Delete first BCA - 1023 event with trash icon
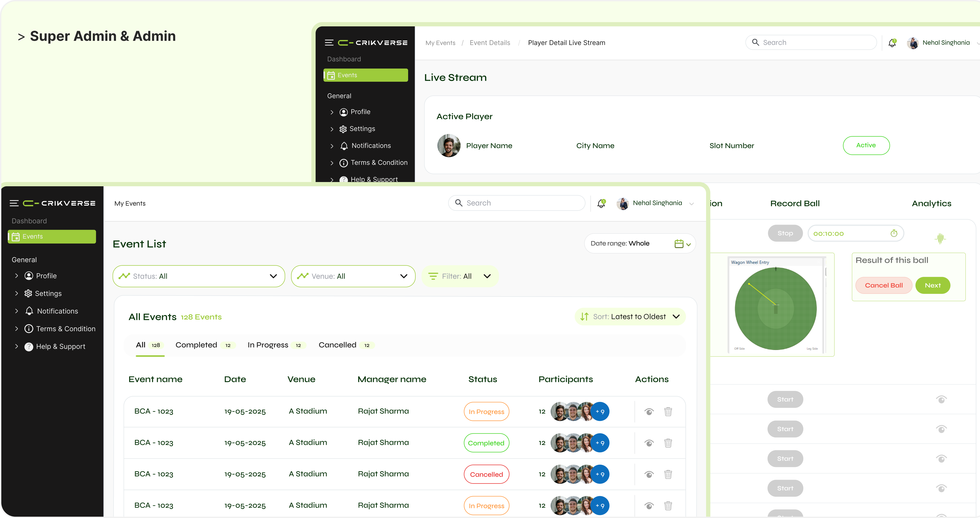This screenshot has width=980, height=518. [x=668, y=411]
